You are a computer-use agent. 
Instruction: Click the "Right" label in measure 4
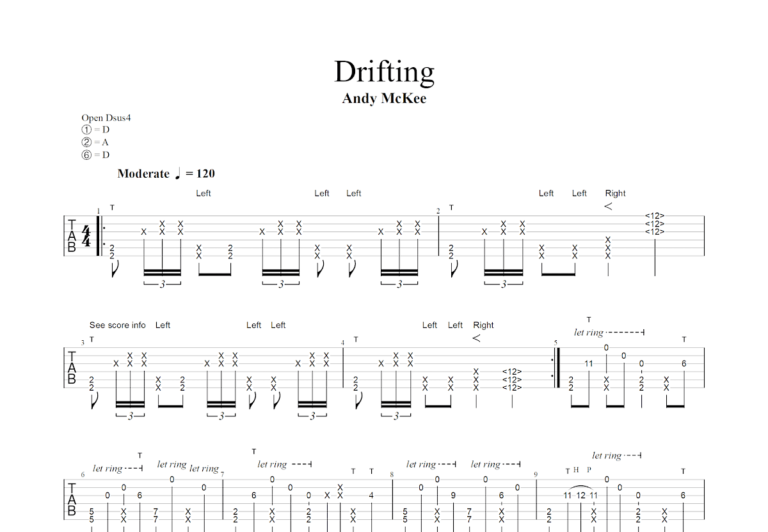click(484, 325)
